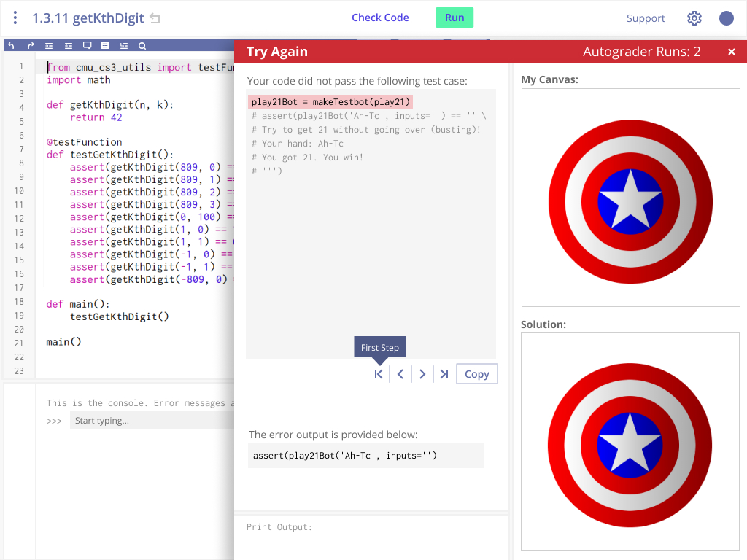The height and width of the screenshot is (560, 747).
Task: Click the 'testGetKthDigit()' call line
Action: point(120,316)
